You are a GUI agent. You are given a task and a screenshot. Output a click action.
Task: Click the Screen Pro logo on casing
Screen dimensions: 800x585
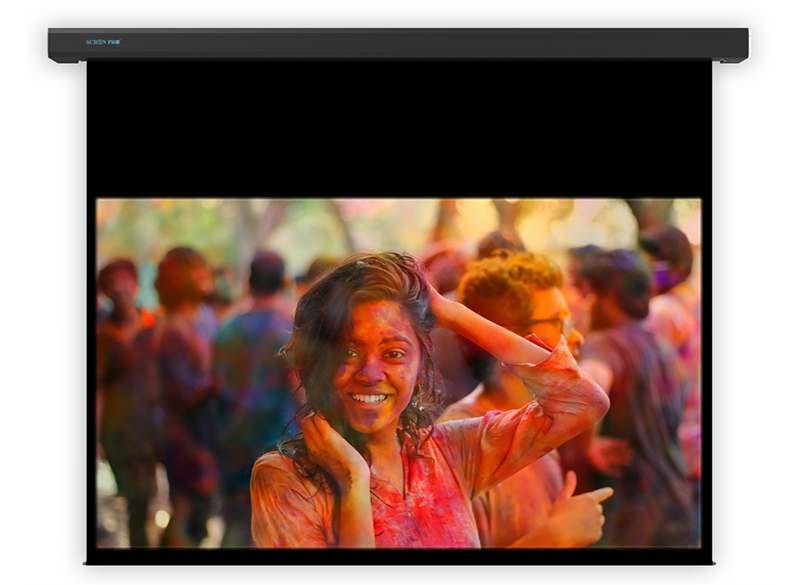tap(102, 42)
